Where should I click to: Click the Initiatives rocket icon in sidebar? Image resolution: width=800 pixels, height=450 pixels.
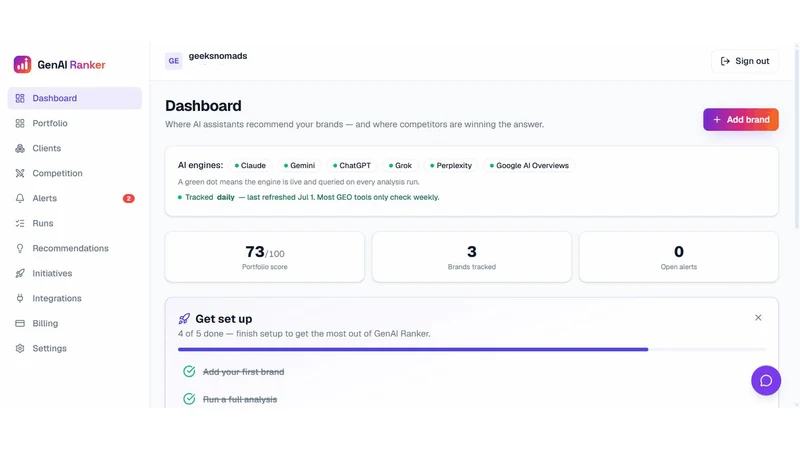[x=20, y=273]
